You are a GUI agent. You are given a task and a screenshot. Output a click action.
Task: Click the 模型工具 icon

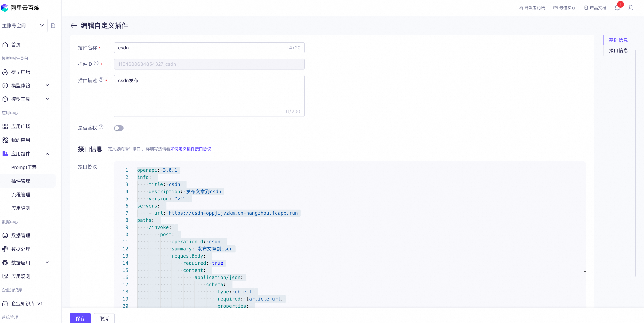[x=5, y=99]
